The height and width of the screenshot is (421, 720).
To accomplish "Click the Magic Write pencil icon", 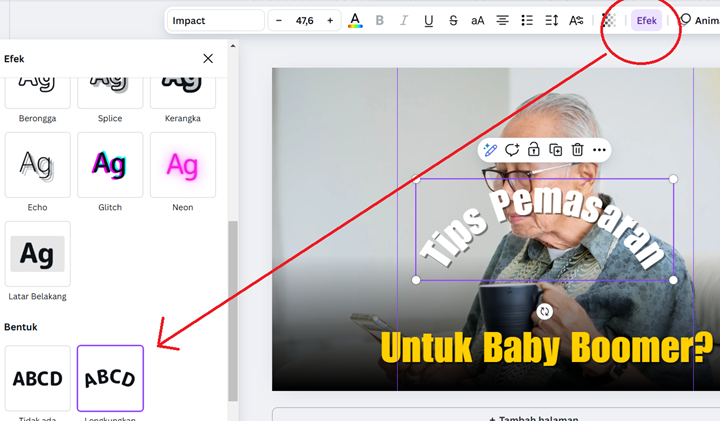I will [x=490, y=150].
